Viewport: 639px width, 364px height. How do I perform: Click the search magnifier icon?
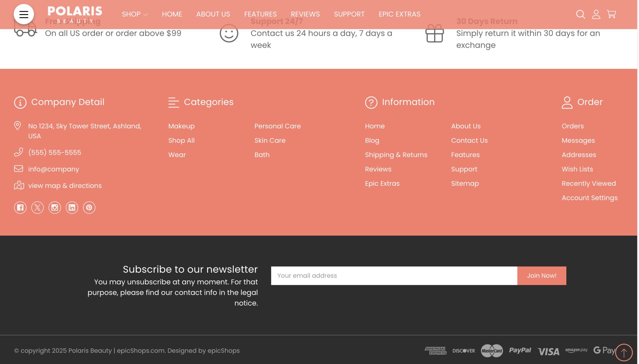click(x=580, y=14)
